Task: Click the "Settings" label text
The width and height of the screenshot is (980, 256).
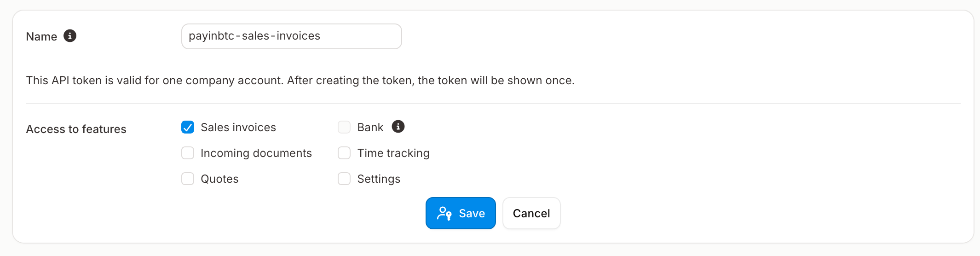Action: point(379,179)
